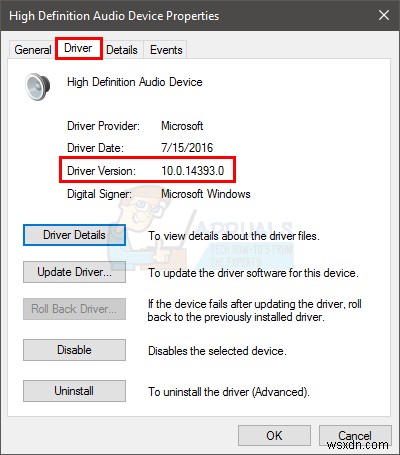Click the driver version value 10.0.14393.0

tap(193, 171)
